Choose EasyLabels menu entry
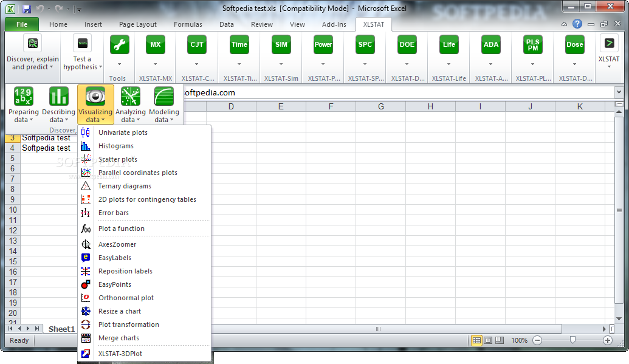The image size is (629, 364). click(x=144, y=258)
